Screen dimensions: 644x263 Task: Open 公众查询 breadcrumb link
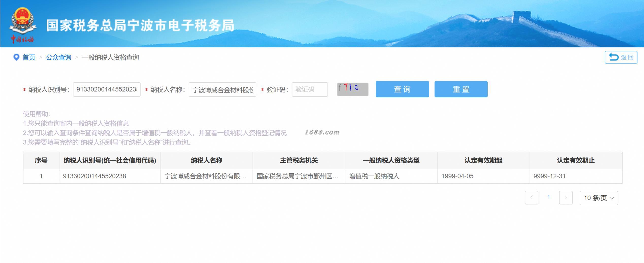click(58, 57)
